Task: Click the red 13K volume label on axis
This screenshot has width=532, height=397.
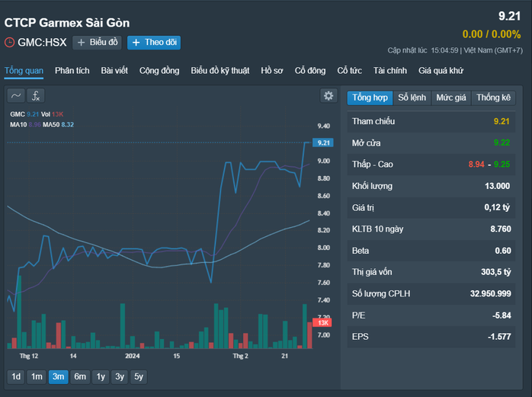Action: (x=322, y=322)
